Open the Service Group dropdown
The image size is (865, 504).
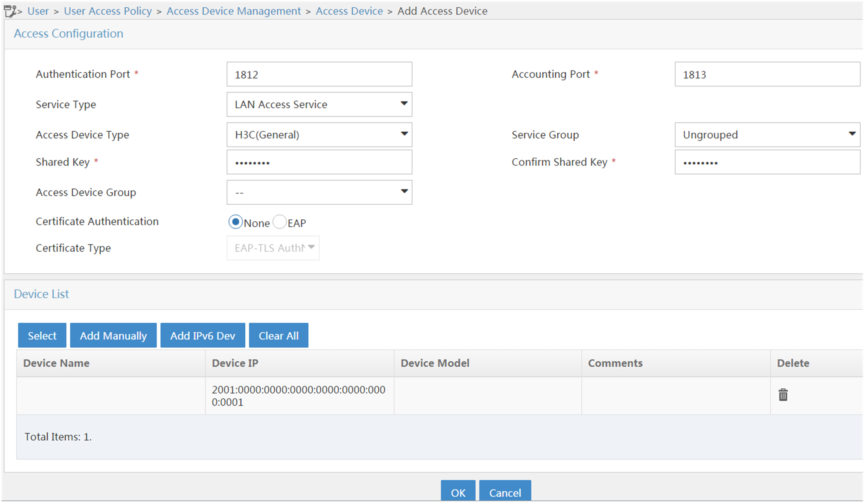767,135
